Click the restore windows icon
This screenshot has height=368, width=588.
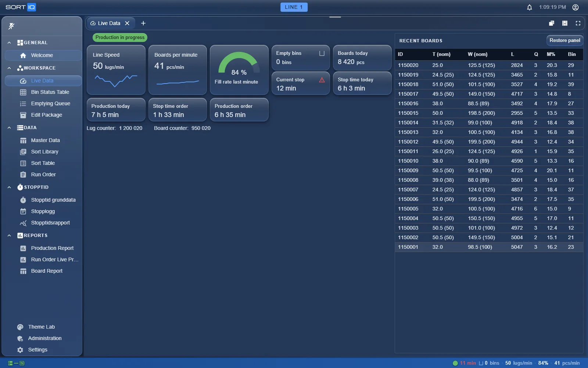pos(552,23)
